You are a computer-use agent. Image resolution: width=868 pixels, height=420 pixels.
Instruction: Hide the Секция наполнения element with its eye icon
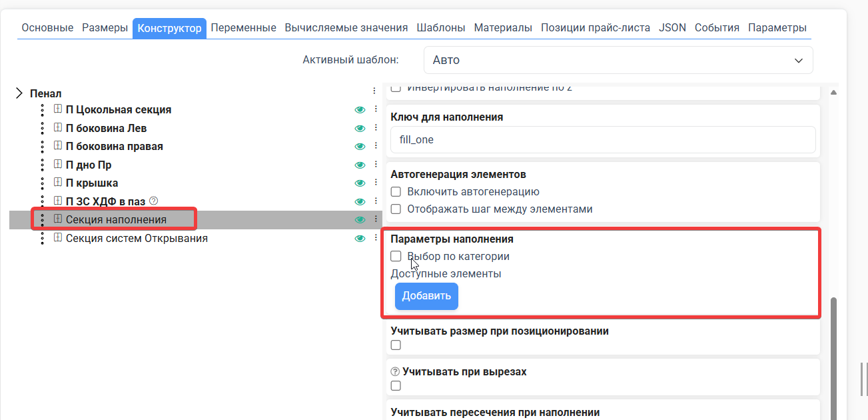(360, 219)
